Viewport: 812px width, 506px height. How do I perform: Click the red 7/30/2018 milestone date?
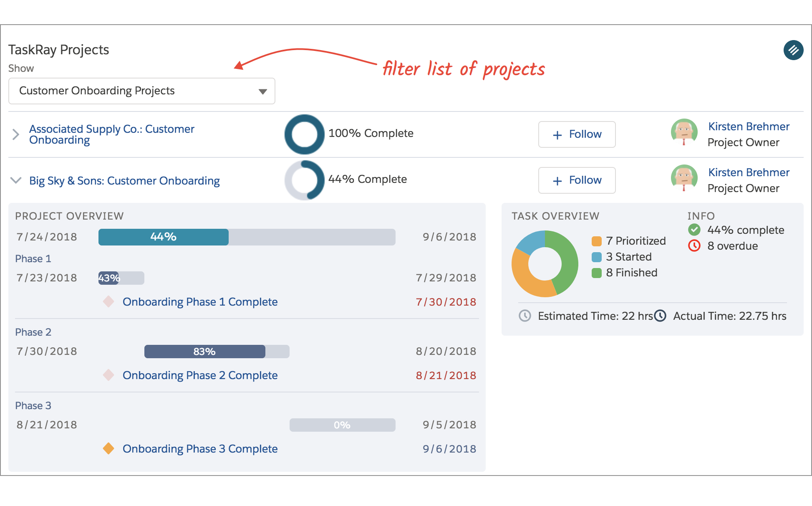click(446, 302)
